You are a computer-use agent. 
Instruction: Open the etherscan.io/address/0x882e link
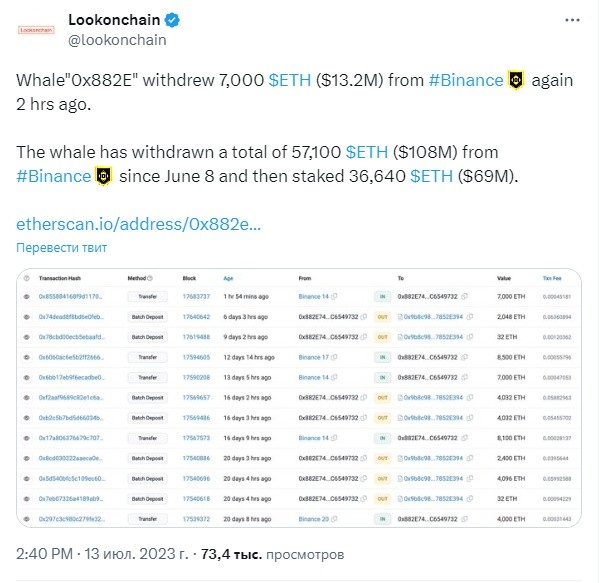pos(138,224)
